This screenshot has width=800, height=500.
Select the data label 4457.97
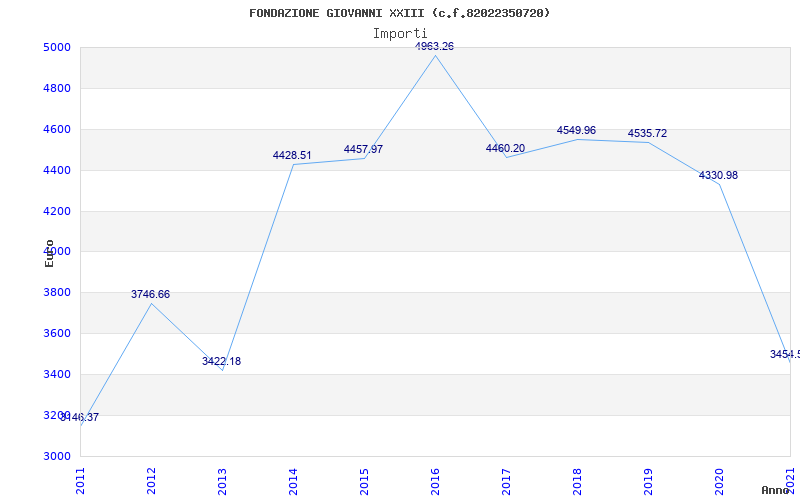[x=363, y=149]
